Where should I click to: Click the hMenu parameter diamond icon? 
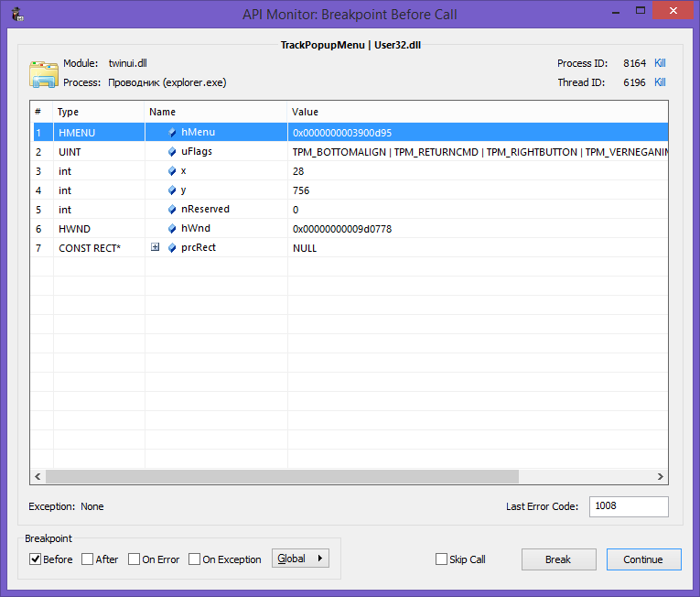point(172,132)
